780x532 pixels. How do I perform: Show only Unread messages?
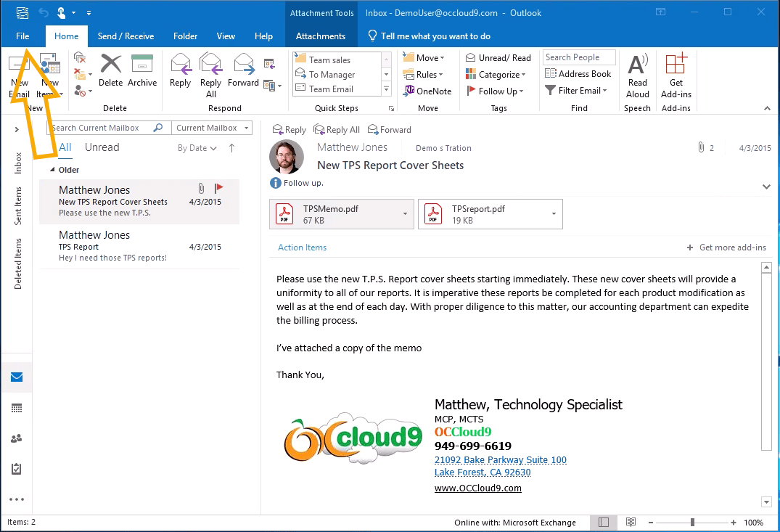102,147
